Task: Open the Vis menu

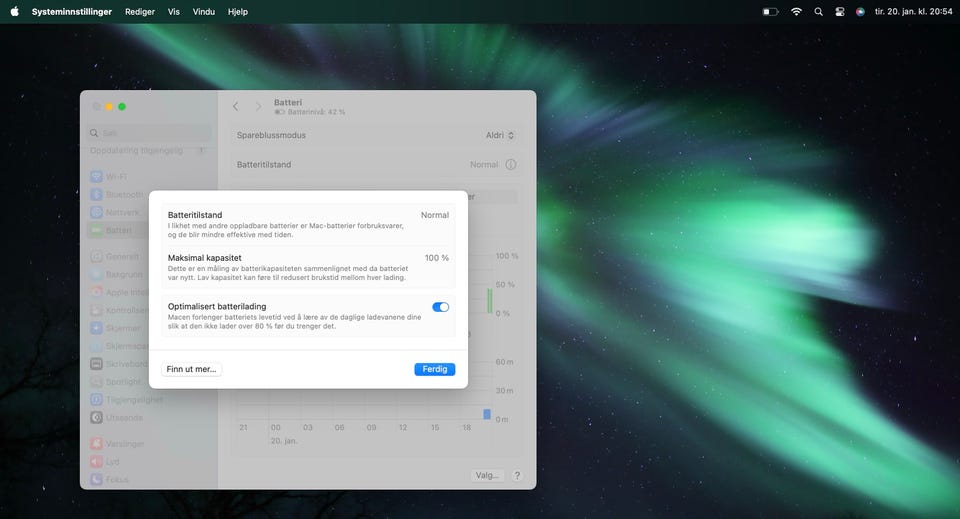Action: [174, 12]
